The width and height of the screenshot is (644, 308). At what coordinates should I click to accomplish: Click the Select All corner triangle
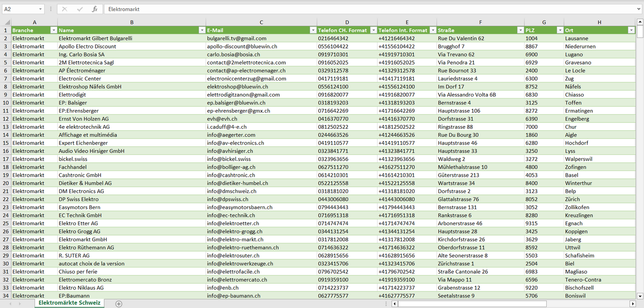pyautogui.click(x=7, y=22)
